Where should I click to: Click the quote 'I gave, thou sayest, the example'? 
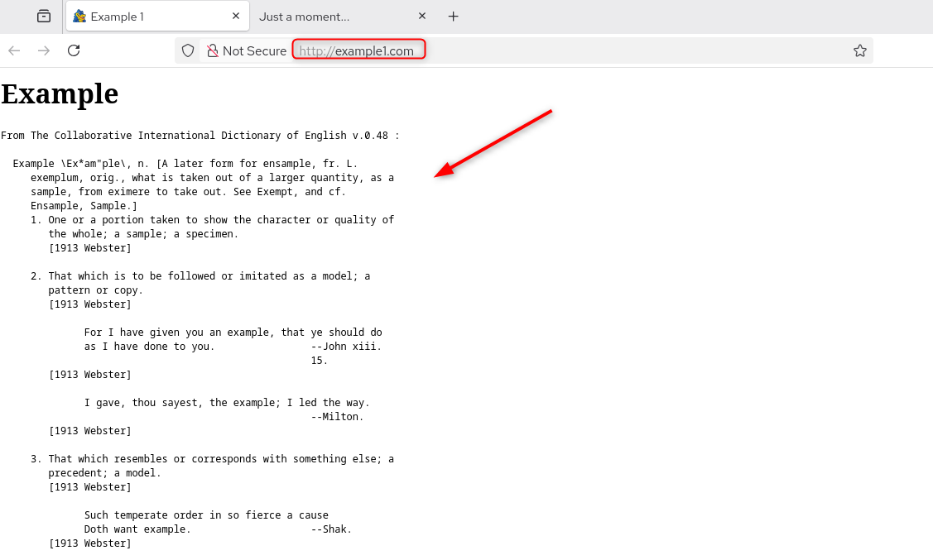coord(228,403)
